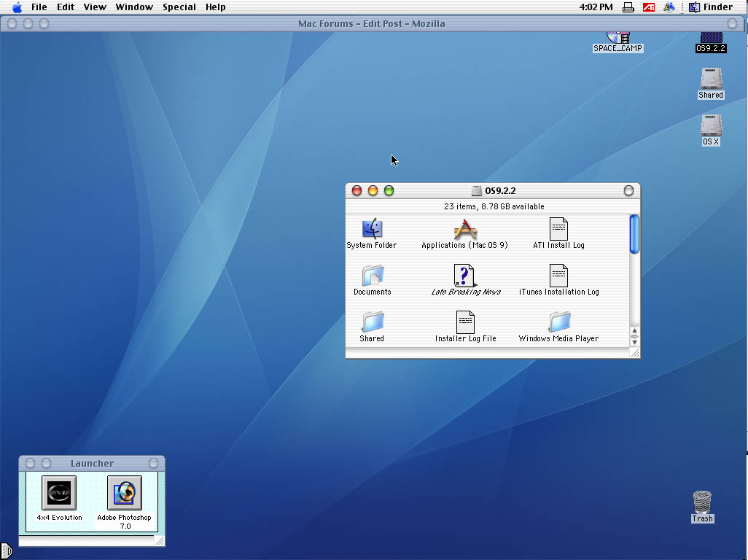Open the ATI Install Log file
Screen dimensions: 748x560
coord(558,227)
